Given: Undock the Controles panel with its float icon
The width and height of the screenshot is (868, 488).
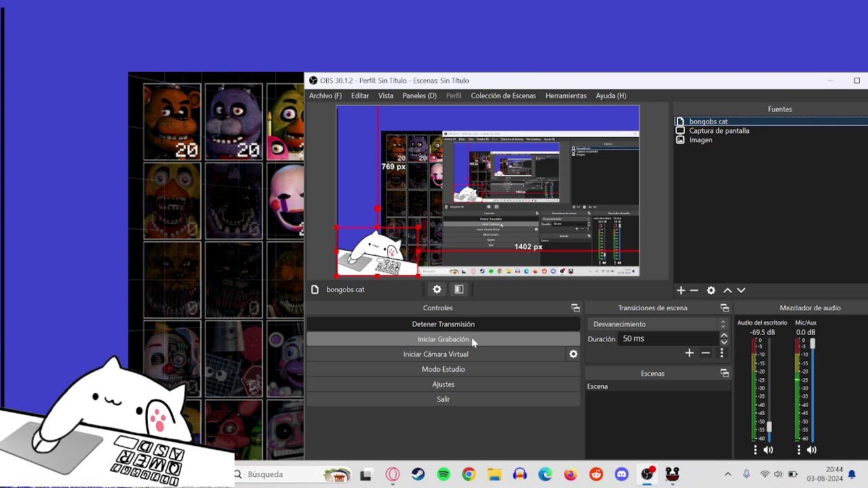Looking at the screenshot, I should pos(575,308).
